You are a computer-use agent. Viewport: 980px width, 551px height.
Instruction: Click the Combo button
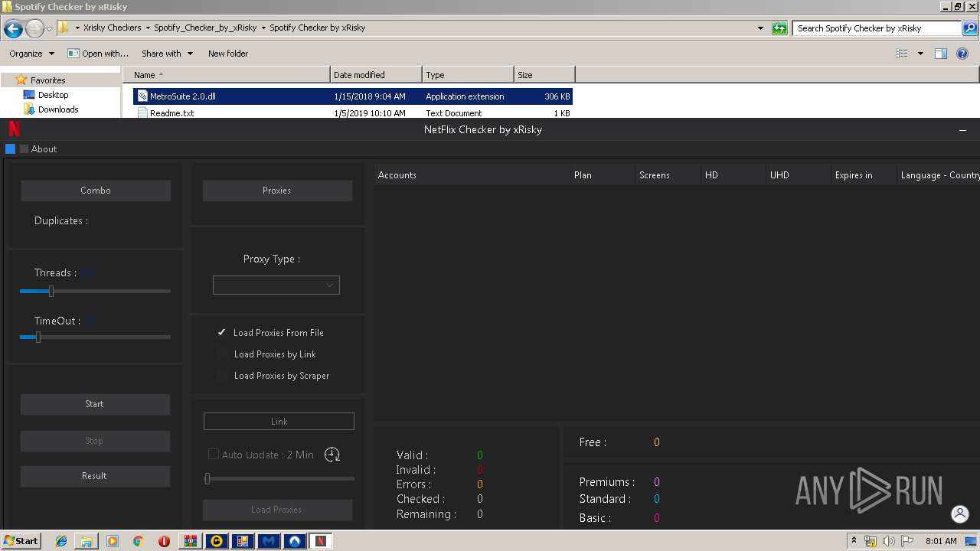[x=96, y=191]
